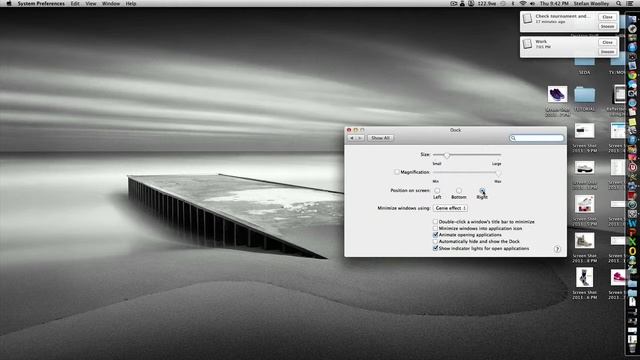Select the argyle sock screenshot thumbnail
The width and height of the screenshot is (640, 360).
pos(584,277)
